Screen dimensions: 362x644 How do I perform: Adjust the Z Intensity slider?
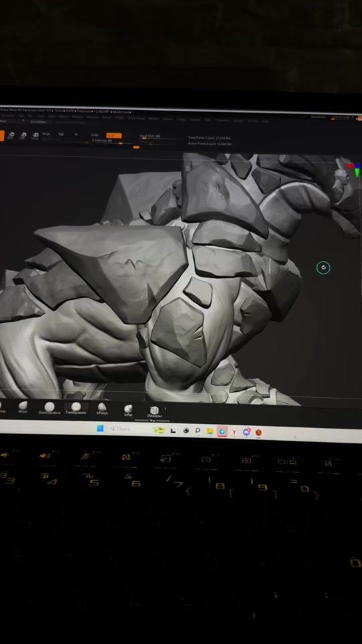[111, 141]
